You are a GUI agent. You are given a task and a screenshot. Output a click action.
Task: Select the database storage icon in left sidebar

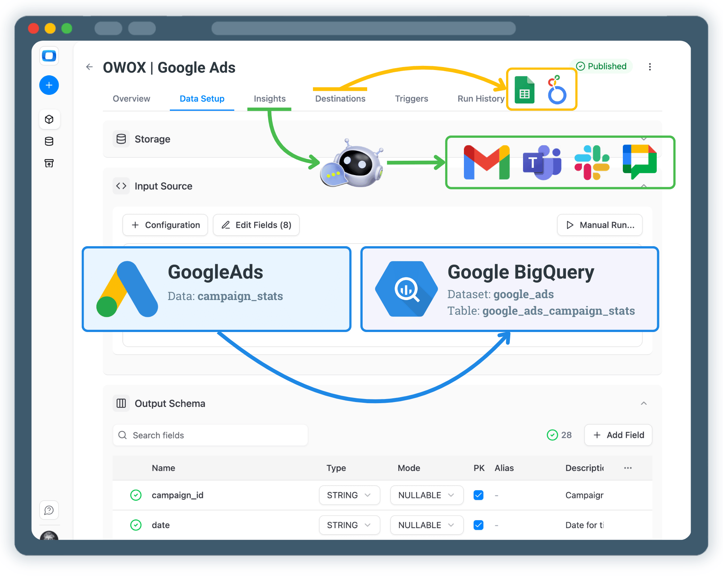coord(49,141)
